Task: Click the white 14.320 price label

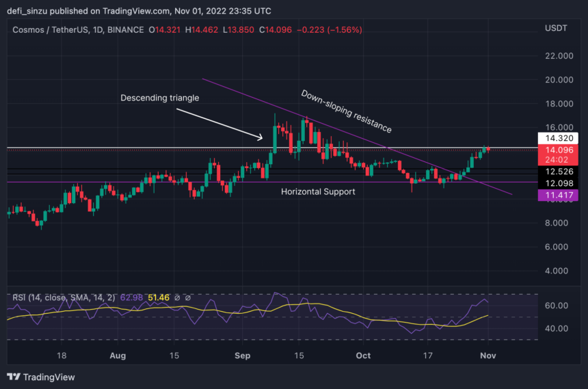Action: pos(557,137)
